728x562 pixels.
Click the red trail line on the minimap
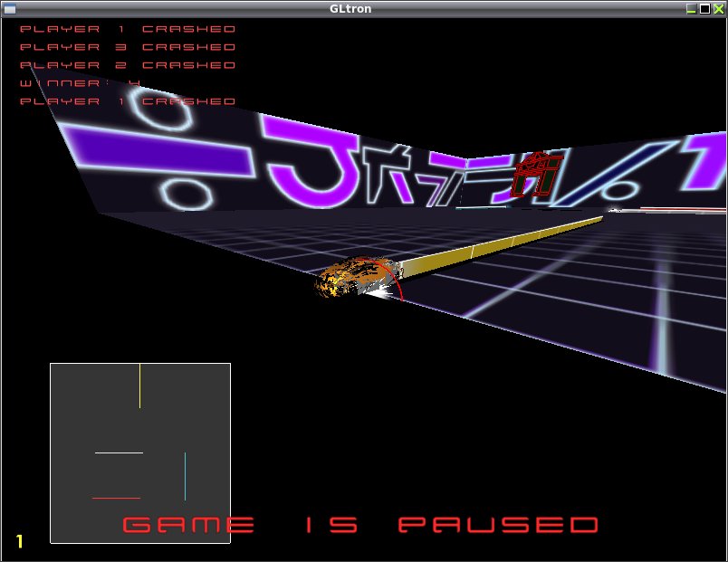click(117, 498)
